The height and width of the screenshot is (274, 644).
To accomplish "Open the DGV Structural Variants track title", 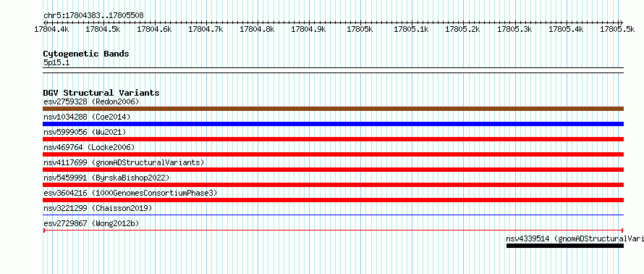I will tap(101, 93).
